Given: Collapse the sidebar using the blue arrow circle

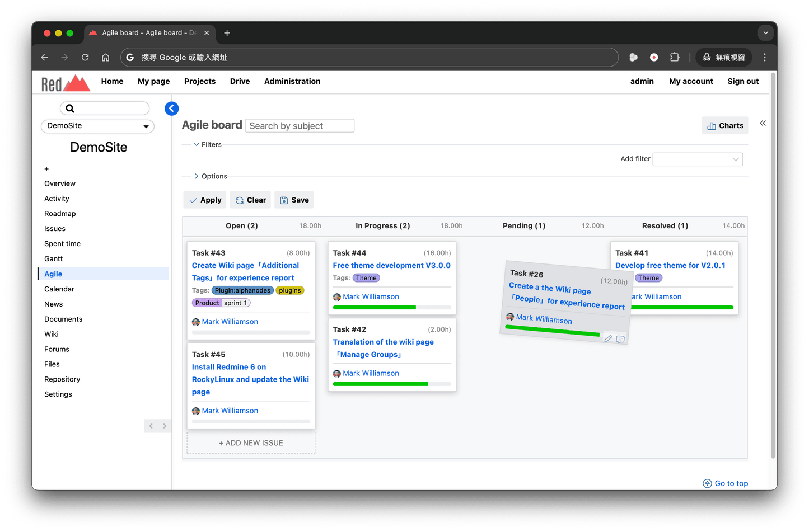Looking at the screenshot, I should (x=171, y=108).
